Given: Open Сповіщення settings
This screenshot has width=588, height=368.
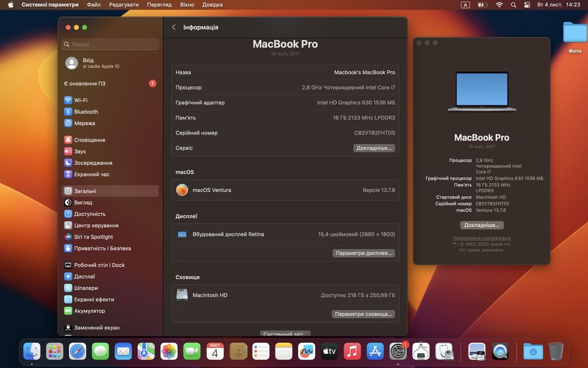Looking at the screenshot, I should point(111,140).
